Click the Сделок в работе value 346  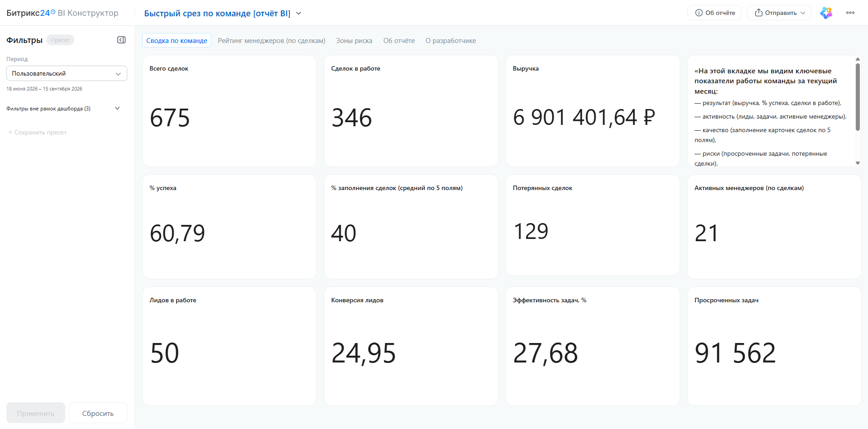pos(352,118)
